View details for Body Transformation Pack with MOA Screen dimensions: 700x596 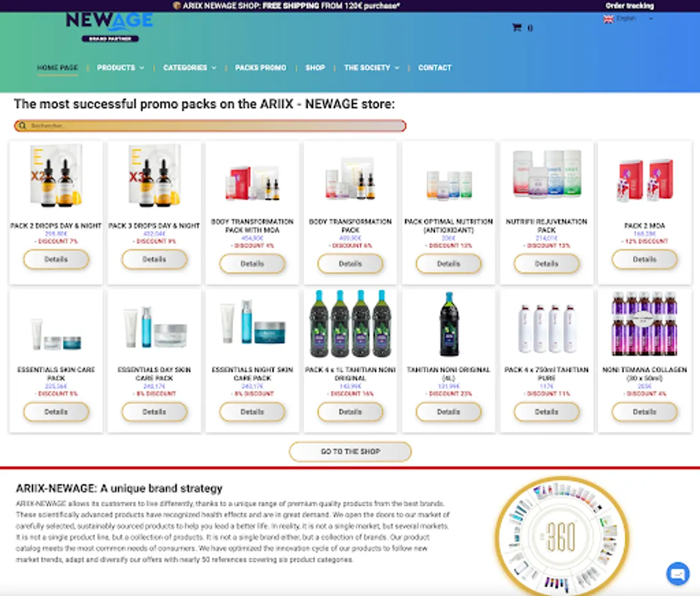coord(252,264)
